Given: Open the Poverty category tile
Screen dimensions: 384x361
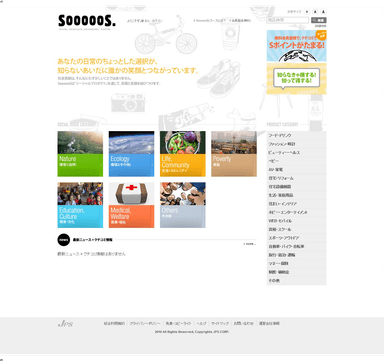Looking at the screenshot, I should coord(234,154).
